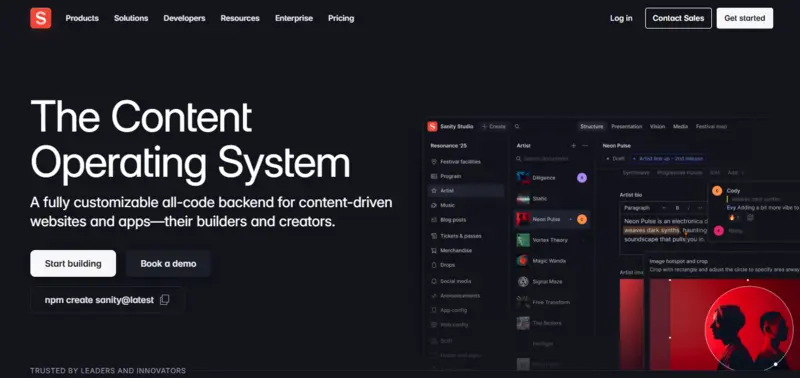Open the Products menu
This screenshot has width=800, height=378.
click(82, 18)
